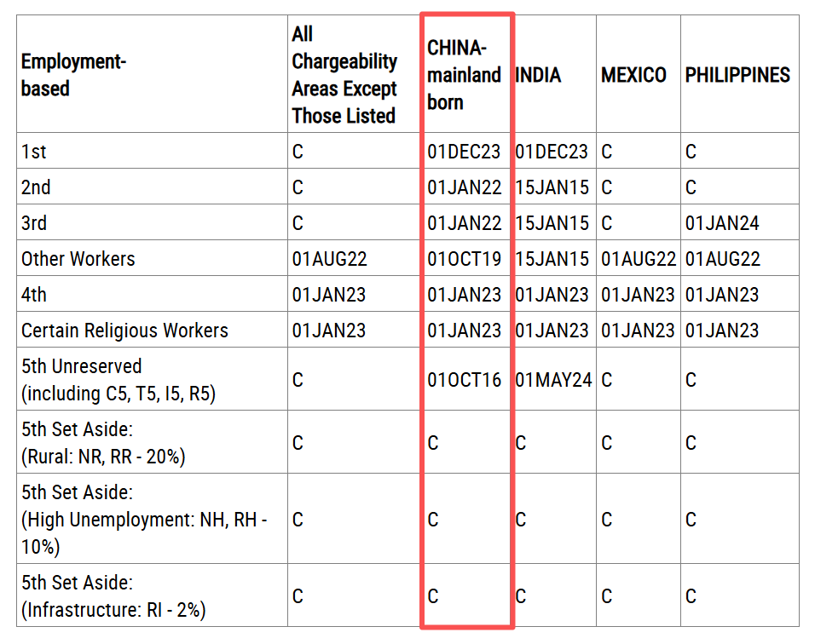
Task: Click the 1st preference row label
Action: click(34, 152)
